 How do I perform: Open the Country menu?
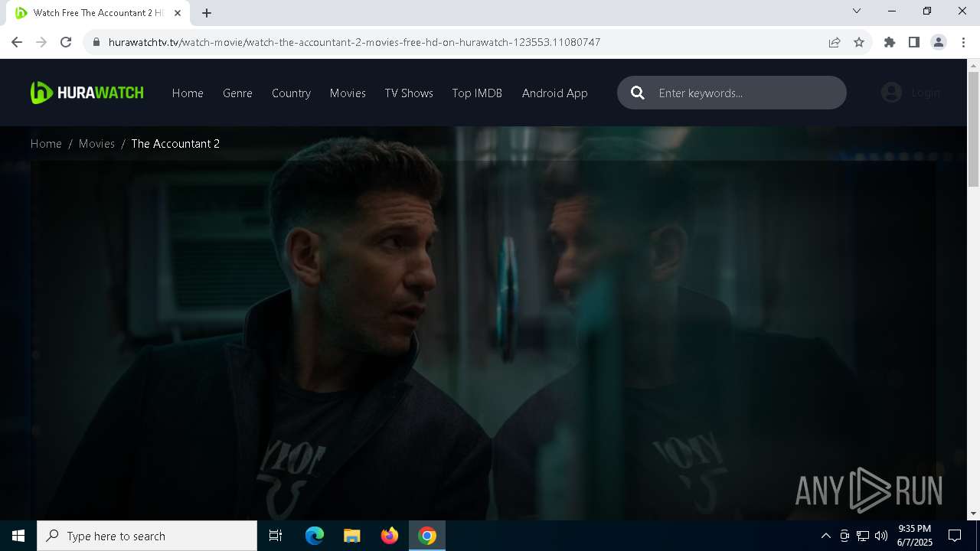(291, 93)
